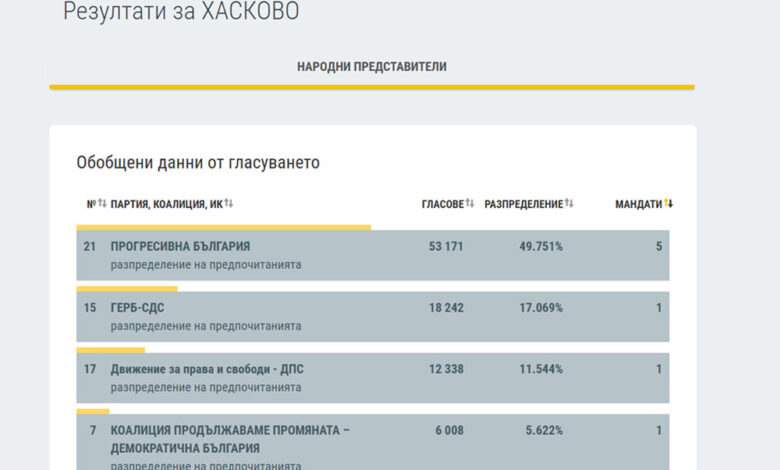Viewport: 780px width, 470px height.
Task: Click the sort icon beside the № column
Action: click(x=102, y=204)
